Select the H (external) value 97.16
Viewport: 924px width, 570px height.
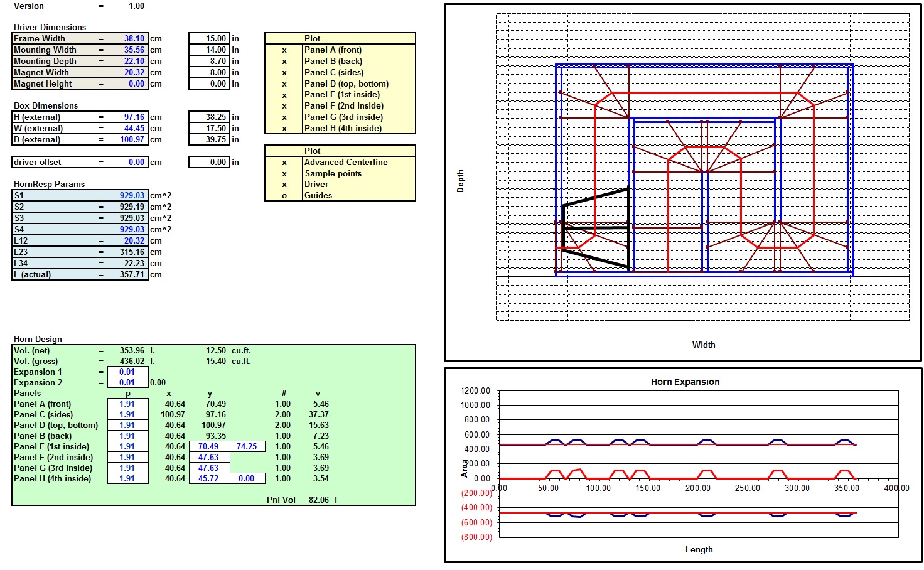128,117
